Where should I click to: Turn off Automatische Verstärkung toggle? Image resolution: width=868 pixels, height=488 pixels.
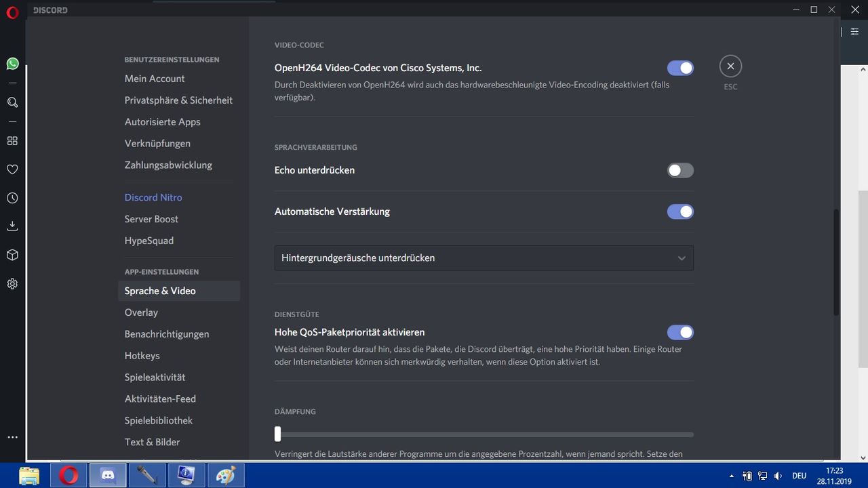pyautogui.click(x=680, y=211)
